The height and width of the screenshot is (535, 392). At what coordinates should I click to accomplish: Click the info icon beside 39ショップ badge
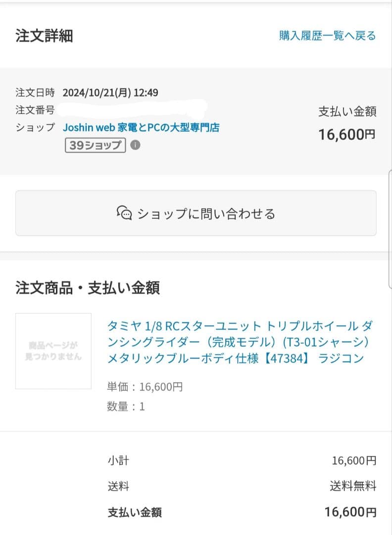(135, 145)
